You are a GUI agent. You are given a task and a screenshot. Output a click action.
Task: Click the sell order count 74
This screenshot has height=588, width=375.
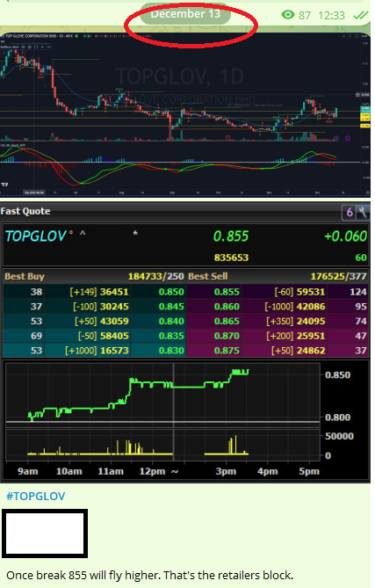tap(361, 321)
